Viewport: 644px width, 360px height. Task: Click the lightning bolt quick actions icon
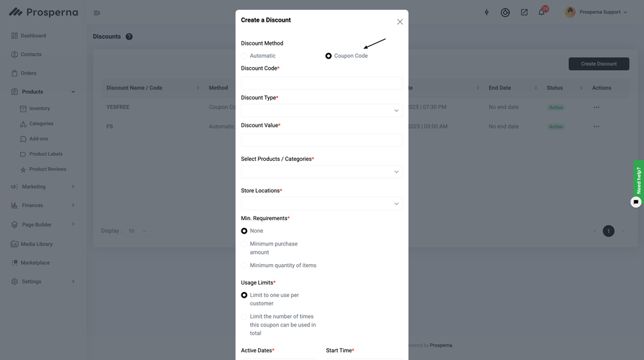click(x=486, y=13)
